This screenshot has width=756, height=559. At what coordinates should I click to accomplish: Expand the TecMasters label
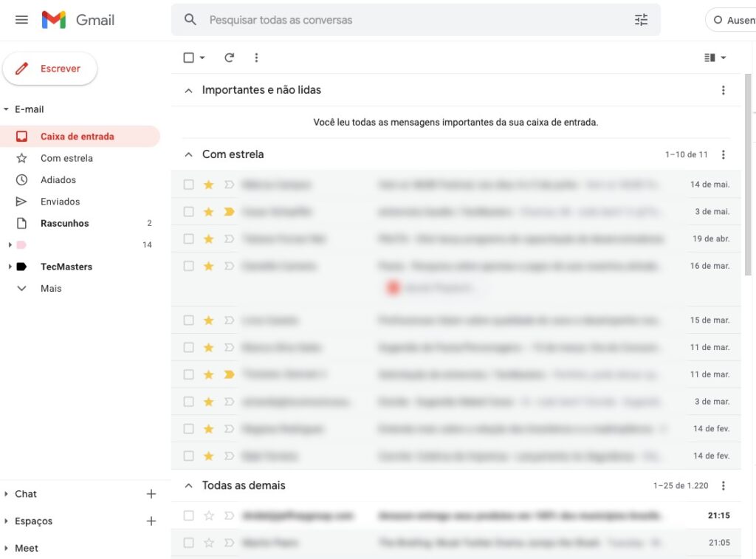pos(9,267)
